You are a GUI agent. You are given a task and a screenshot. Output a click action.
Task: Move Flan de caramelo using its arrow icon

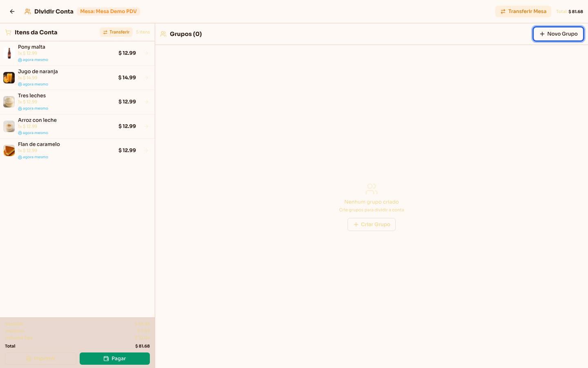(146, 150)
